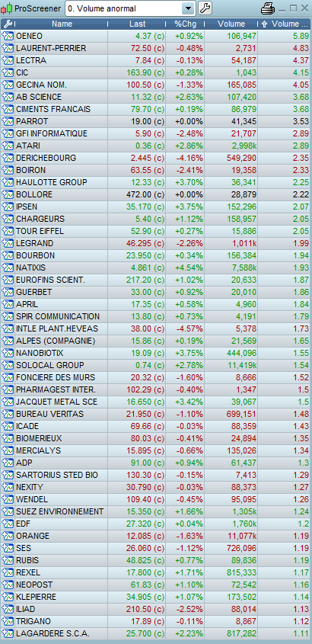Image resolution: width=312 pixels, height=644 pixels.
Task: Open chart icon for LECTRA
Action: click(8, 60)
